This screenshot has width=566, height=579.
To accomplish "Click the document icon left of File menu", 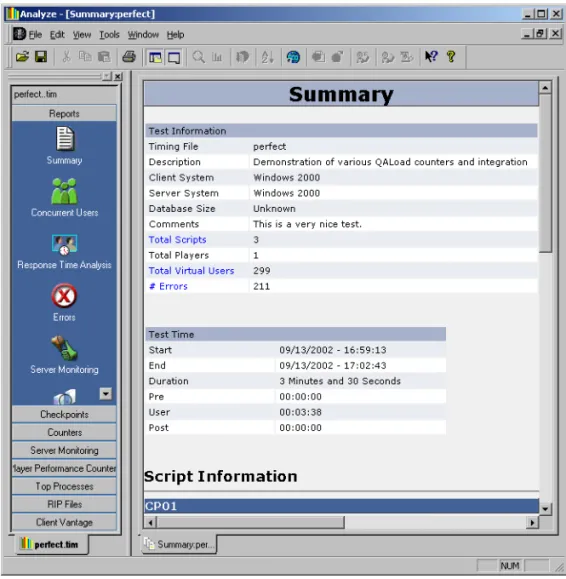I will 19,34.
